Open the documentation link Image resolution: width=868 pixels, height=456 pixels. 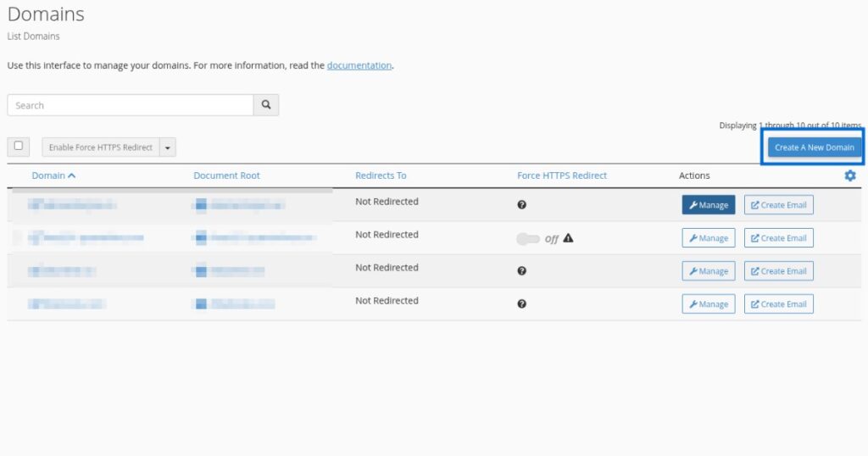(x=359, y=65)
